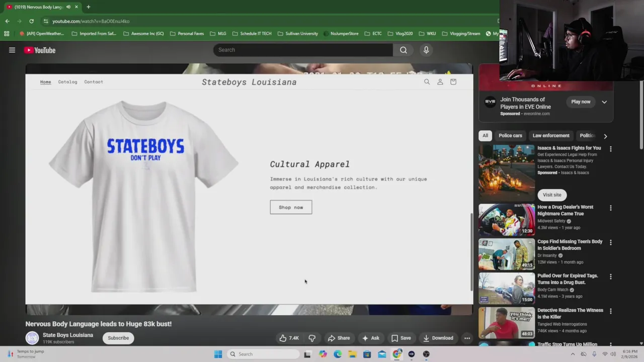Mute the tab via speaker icon
This screenshot has height=362, width=644.
68,7
